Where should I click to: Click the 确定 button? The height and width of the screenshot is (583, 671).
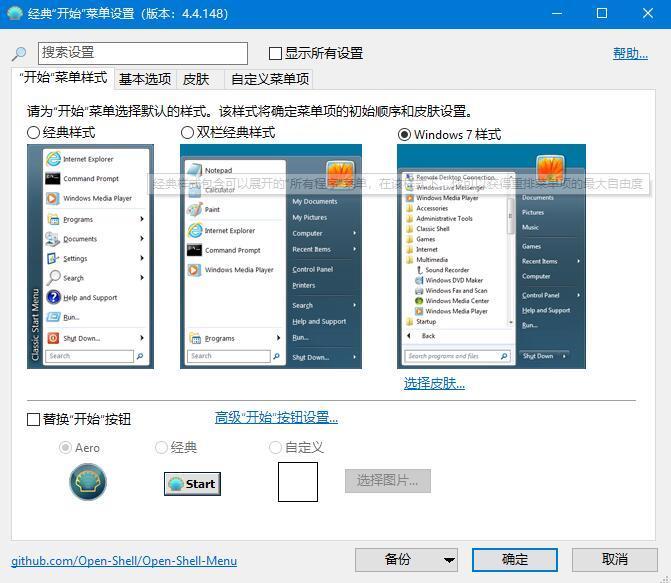tap(515, 560)
